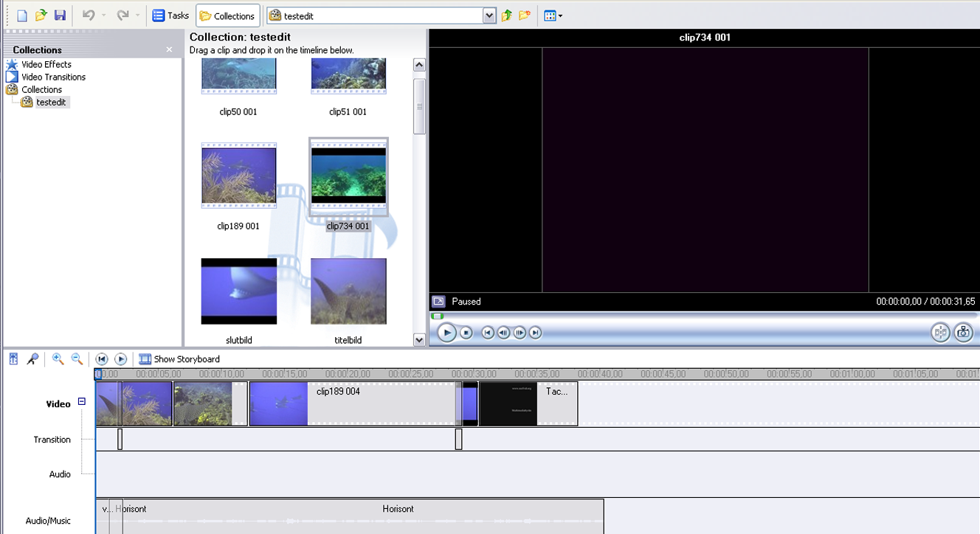
Task: Close the Collections pane
Action: click(169, 49)
